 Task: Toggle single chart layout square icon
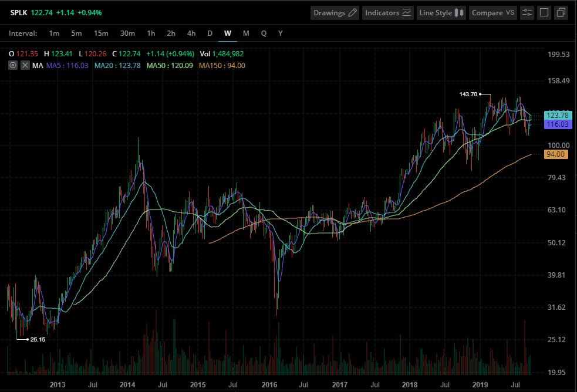point(544,13)
